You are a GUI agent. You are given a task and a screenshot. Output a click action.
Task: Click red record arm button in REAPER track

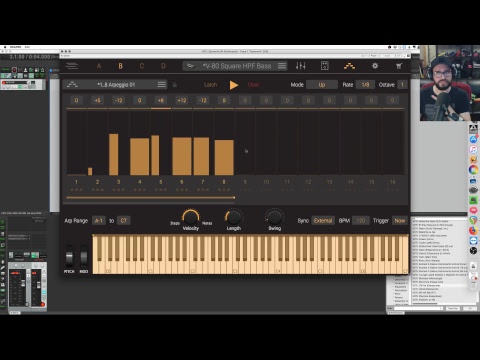(4, 82)
